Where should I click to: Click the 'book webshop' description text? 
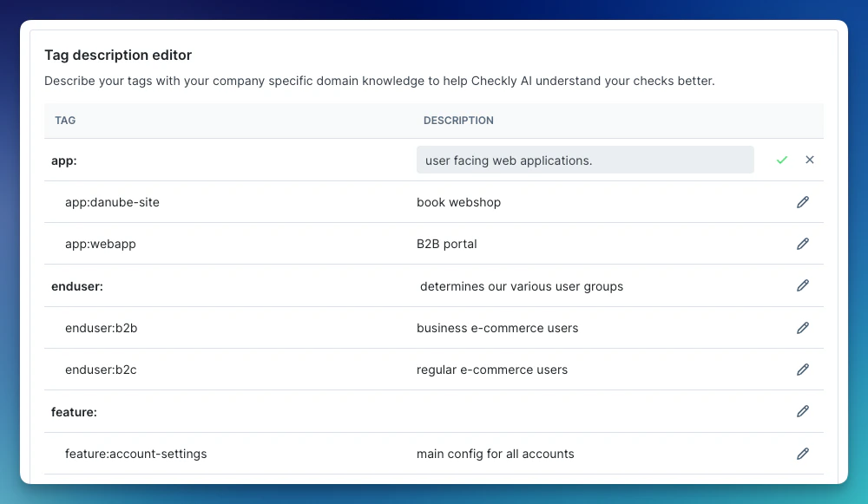(459, 202)
